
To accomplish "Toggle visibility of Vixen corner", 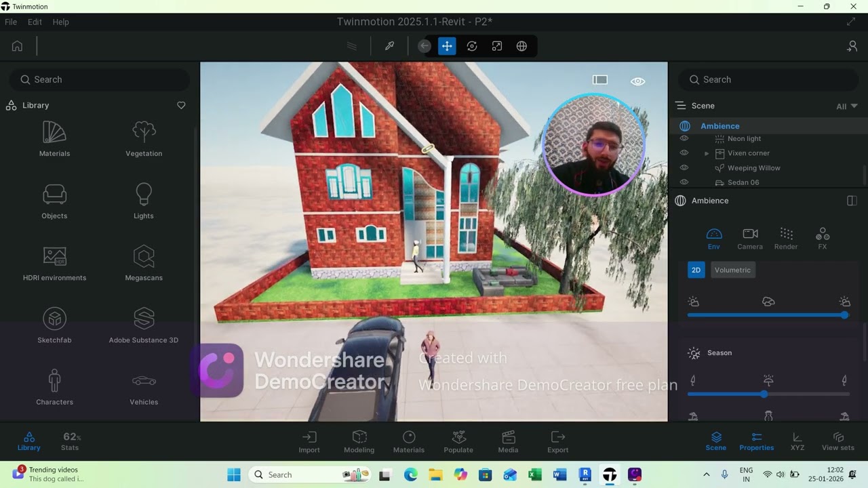I will pyautogui.click(x=684, y=153).
